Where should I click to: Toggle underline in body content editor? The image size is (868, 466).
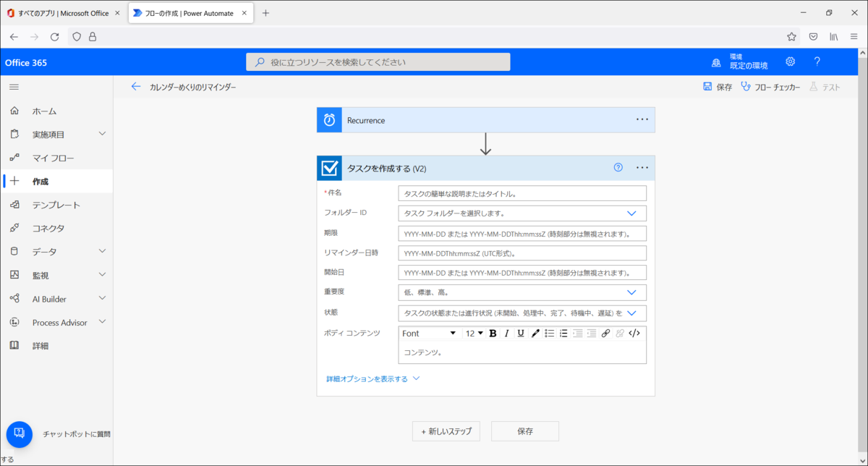pyautogui.click(x=521, y=334)
